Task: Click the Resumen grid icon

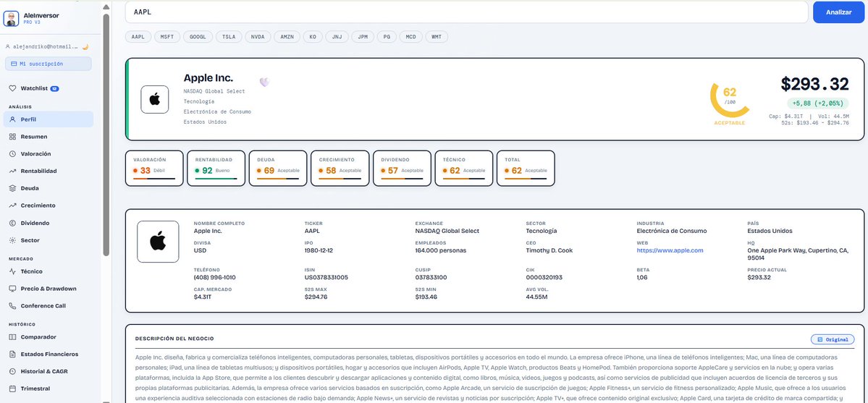Action: tap(13, 137)
